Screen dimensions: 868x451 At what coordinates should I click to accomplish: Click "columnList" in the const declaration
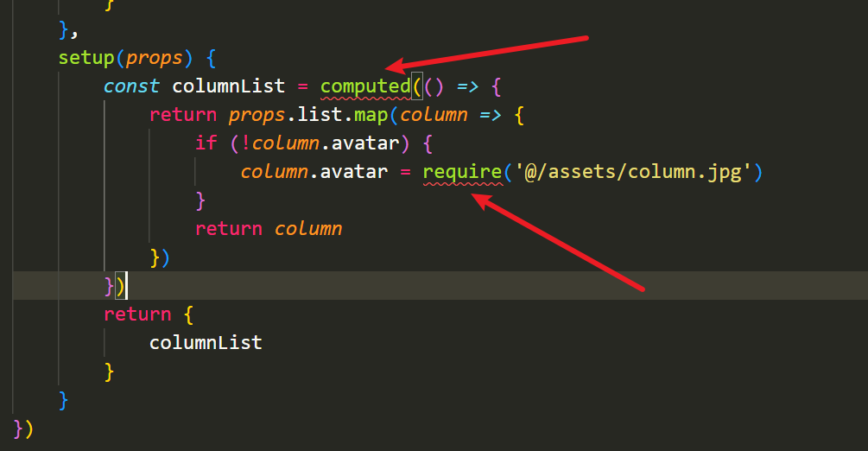coord(228,86)
